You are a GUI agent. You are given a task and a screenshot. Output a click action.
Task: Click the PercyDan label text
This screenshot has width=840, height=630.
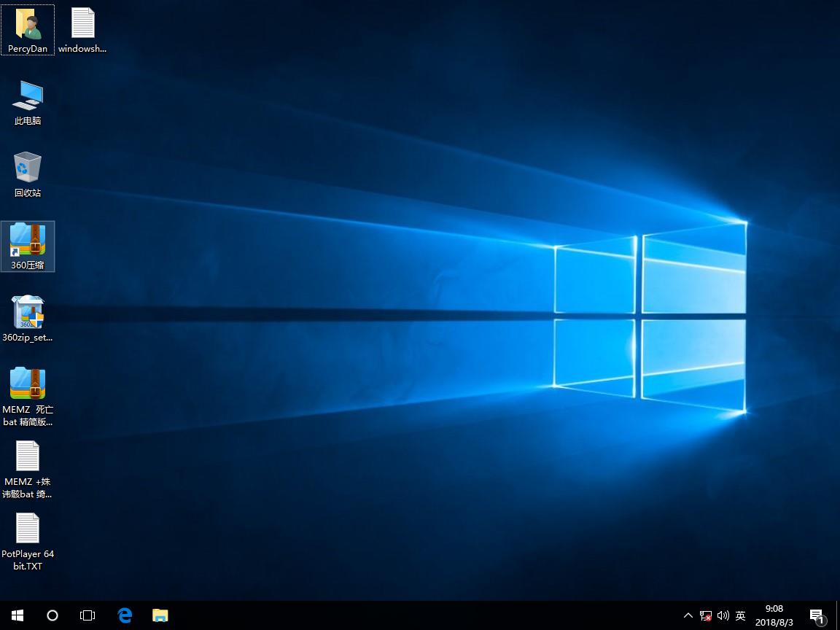(28, 49)
